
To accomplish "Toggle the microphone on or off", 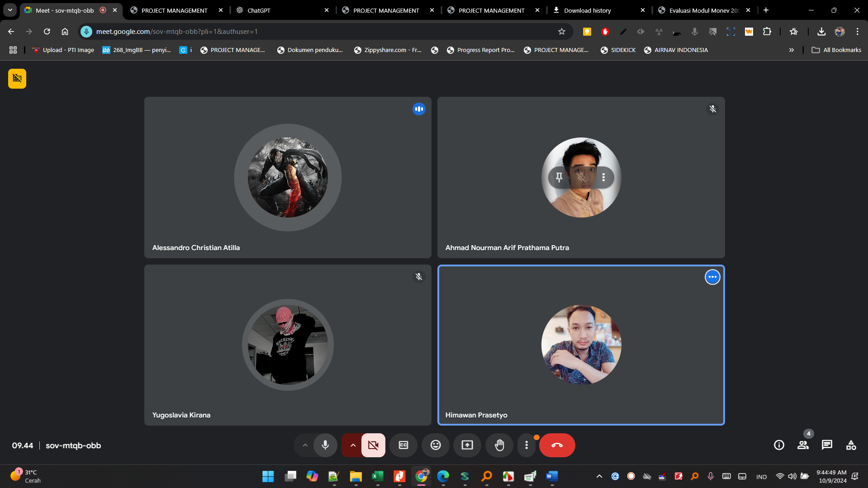I will click(x=325, y=445).
